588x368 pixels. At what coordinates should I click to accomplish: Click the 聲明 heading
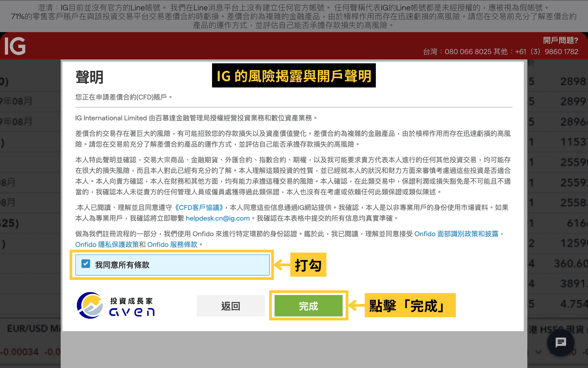[89, 77]
